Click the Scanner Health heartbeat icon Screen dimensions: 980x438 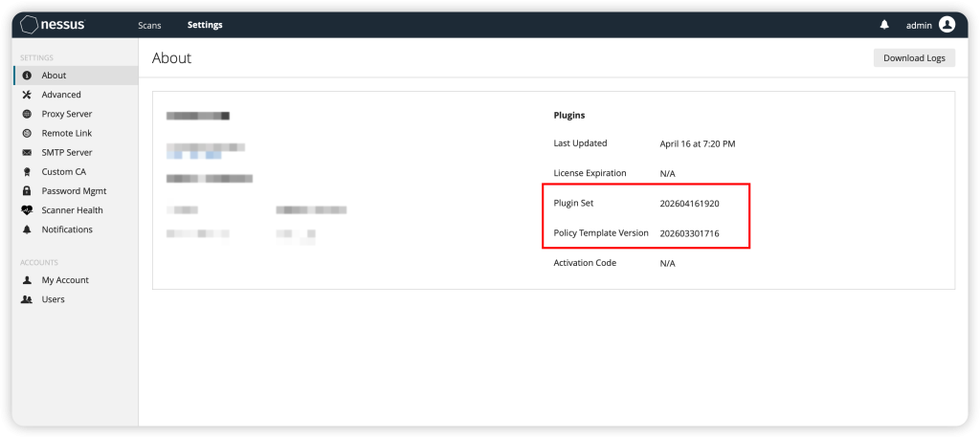[27, 210]
